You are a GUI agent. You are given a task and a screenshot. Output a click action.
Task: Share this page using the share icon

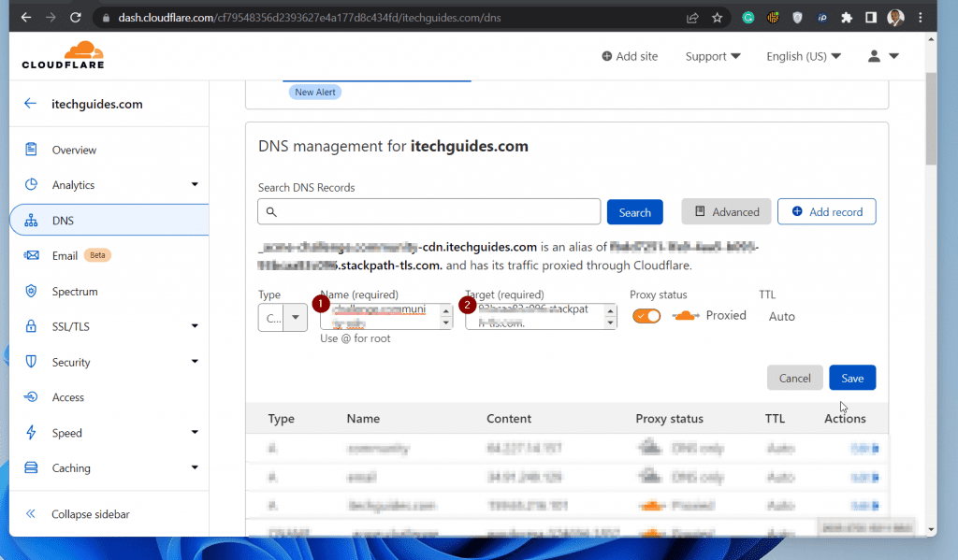coord(692,18)
